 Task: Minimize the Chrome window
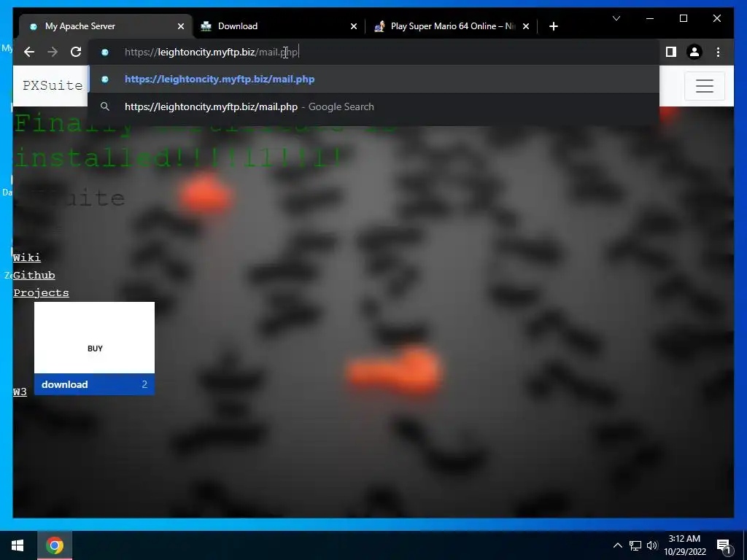650,18
